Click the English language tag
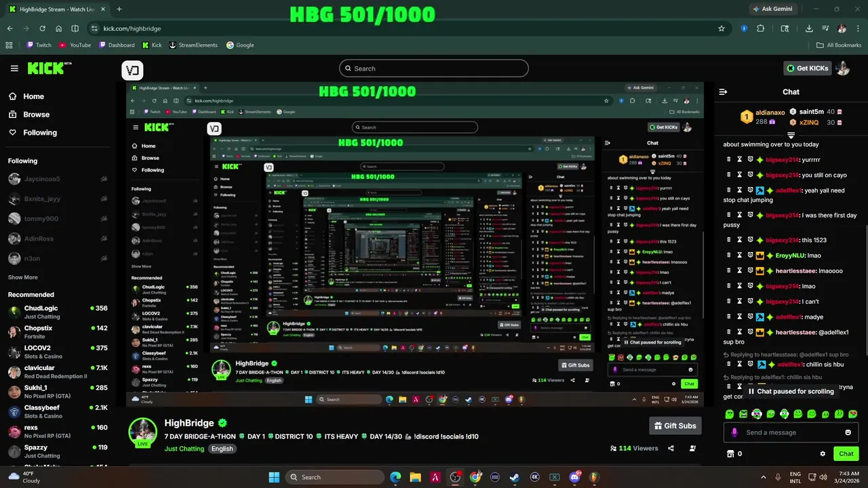This screenshot has height=488, width=868. point(222,449)
